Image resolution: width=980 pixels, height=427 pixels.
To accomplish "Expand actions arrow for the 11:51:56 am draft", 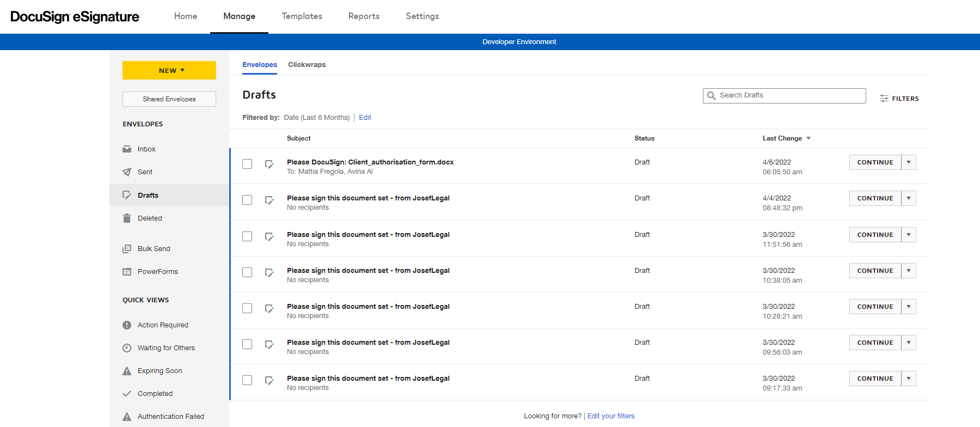I will 909,235.
